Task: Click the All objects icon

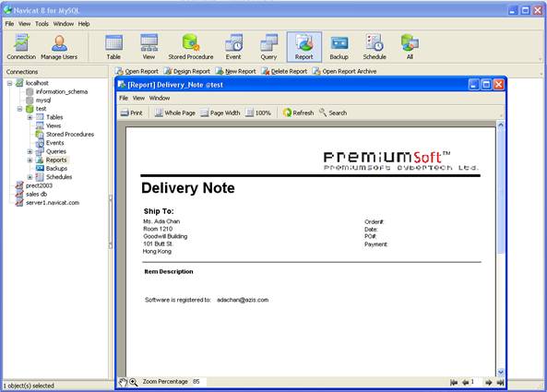Action: click(x=410, y=47)
